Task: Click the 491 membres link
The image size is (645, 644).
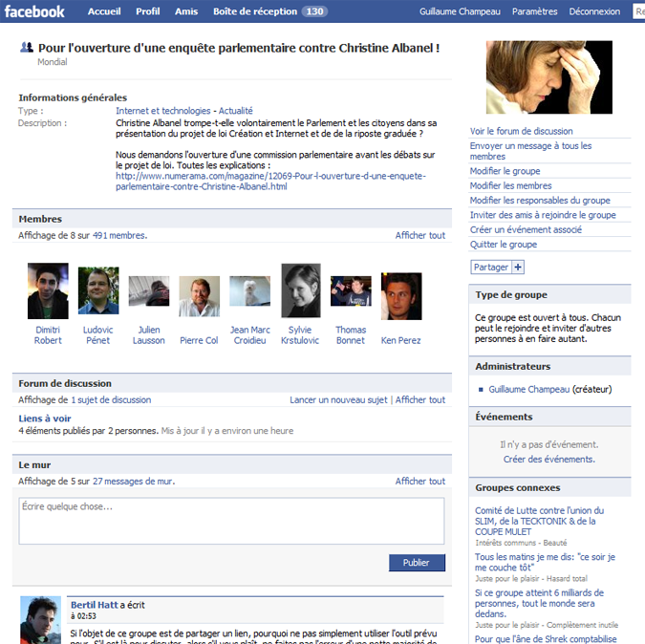Action: (118, 236)
